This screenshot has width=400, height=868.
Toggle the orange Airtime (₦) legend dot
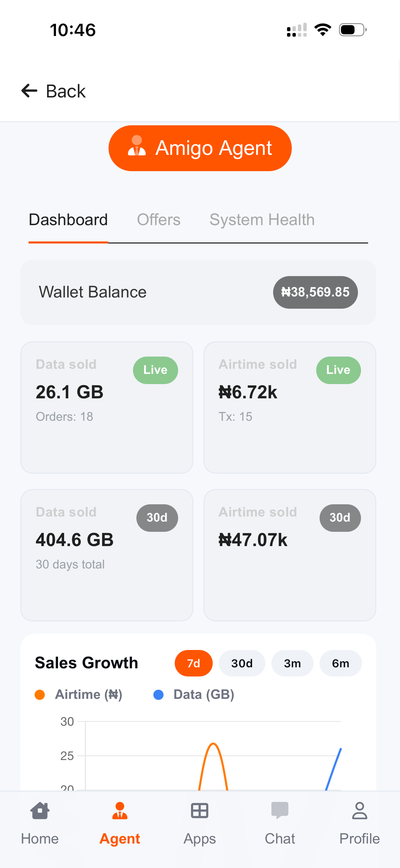point(40,695)
